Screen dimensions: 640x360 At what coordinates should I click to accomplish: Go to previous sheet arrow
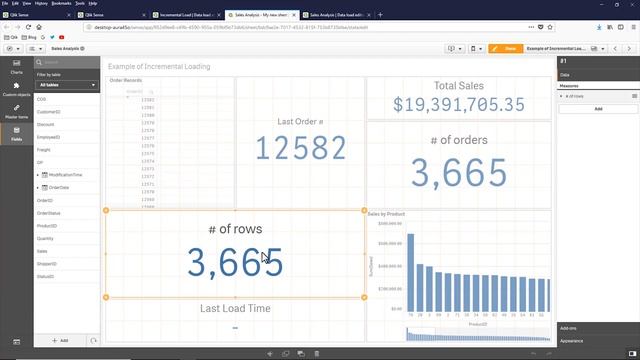coord(615,49)
